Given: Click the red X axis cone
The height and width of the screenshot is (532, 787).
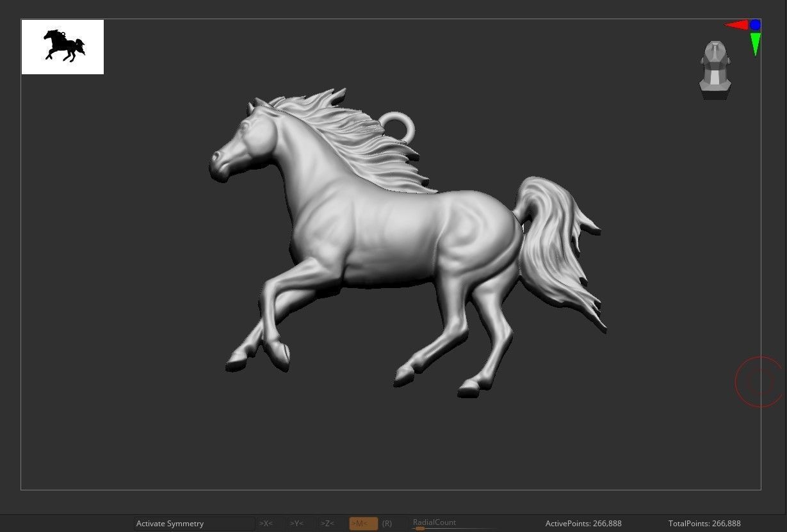Looking at the screenshot, I should coord(736,25).
